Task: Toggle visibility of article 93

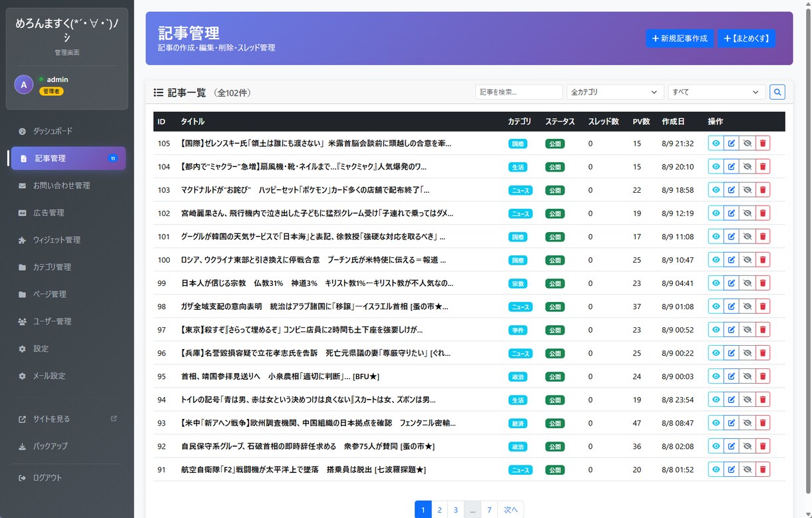Action: (x=747, y=423)
